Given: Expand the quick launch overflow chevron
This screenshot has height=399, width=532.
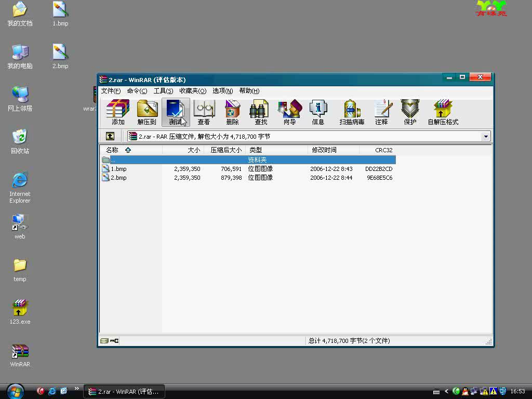Looking at the screenshot, I should point(77,389).
